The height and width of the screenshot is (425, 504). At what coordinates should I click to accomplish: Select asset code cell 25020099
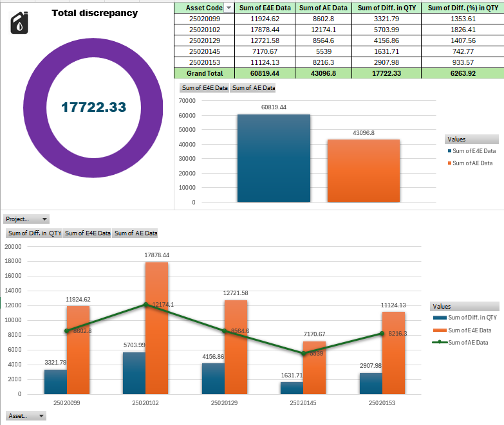click(x=205, y=19)
